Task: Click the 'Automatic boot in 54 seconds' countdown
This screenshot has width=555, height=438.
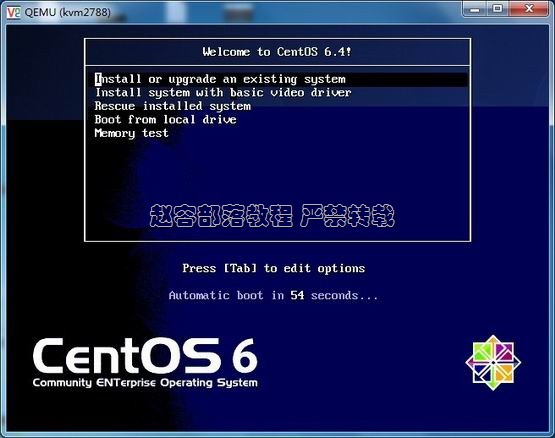Action: [x=273, y=295]
